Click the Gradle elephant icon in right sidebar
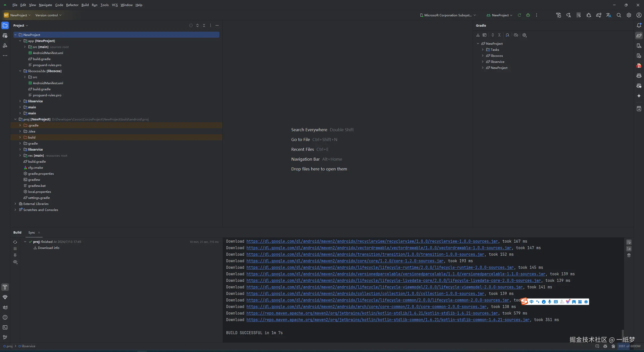The image size is (644, 352). coord(639,35)
